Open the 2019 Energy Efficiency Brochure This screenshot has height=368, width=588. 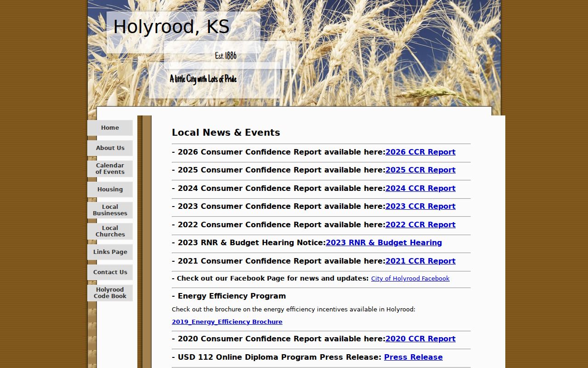(x=227, y=322)
